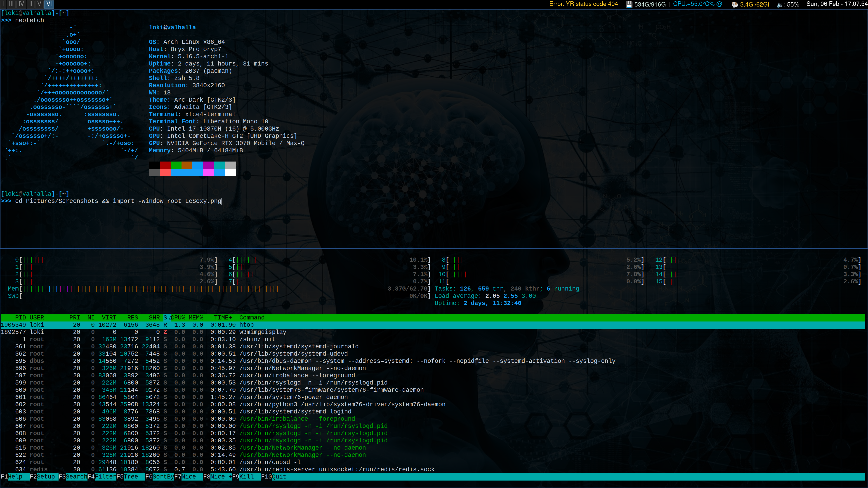Select the w3mimgdisplay zombie process row
Screen dimensions: 868x488
(x=433, y=332)
